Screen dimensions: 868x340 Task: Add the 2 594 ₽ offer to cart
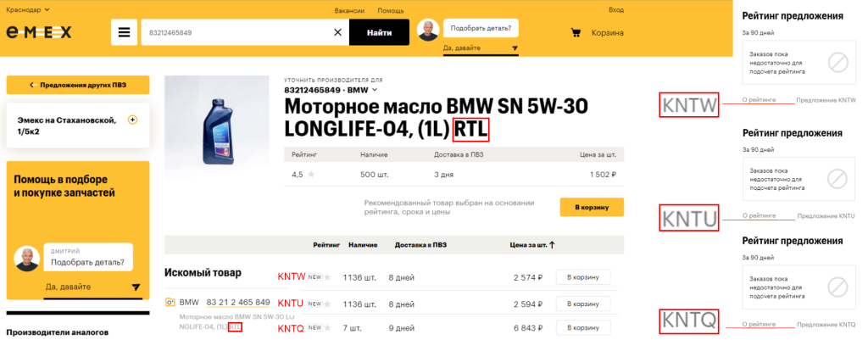pos(583,304)
